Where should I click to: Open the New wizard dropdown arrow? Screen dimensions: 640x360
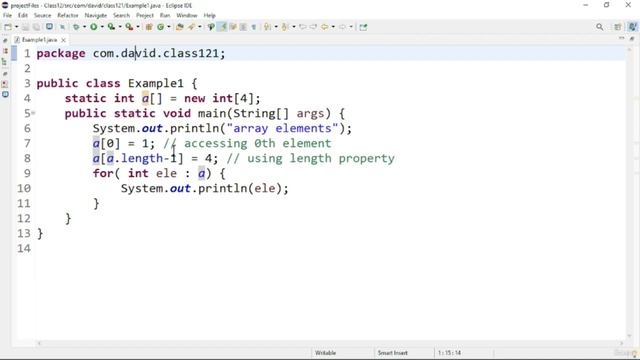17,27
